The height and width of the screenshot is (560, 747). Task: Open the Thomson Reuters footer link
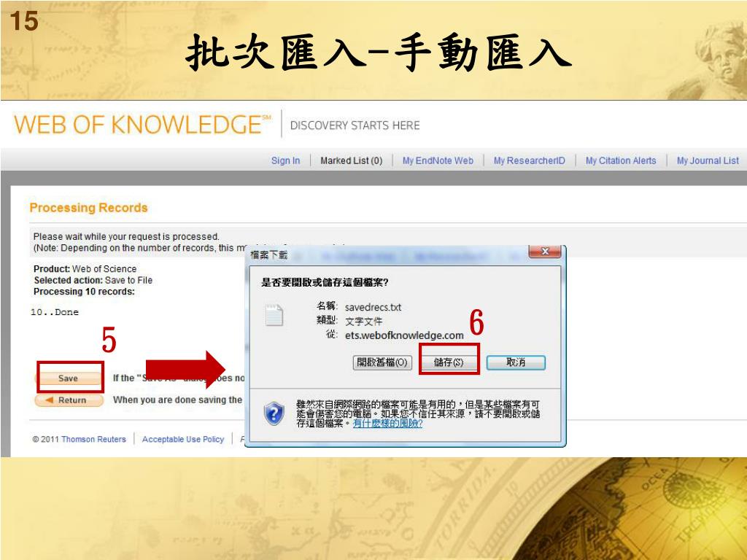point(93,439)
